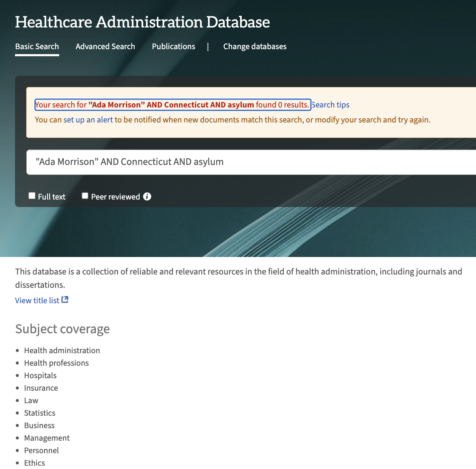Screen dimensions: 476x469
Task: Click the info icon beside Peer reviewed
Action: (x=147, y=197)
